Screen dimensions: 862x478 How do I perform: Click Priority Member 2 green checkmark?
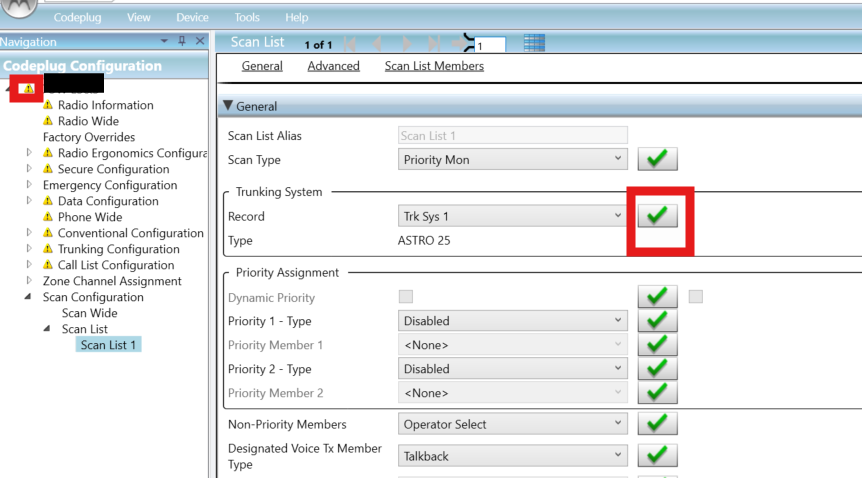tap(657, 392)
